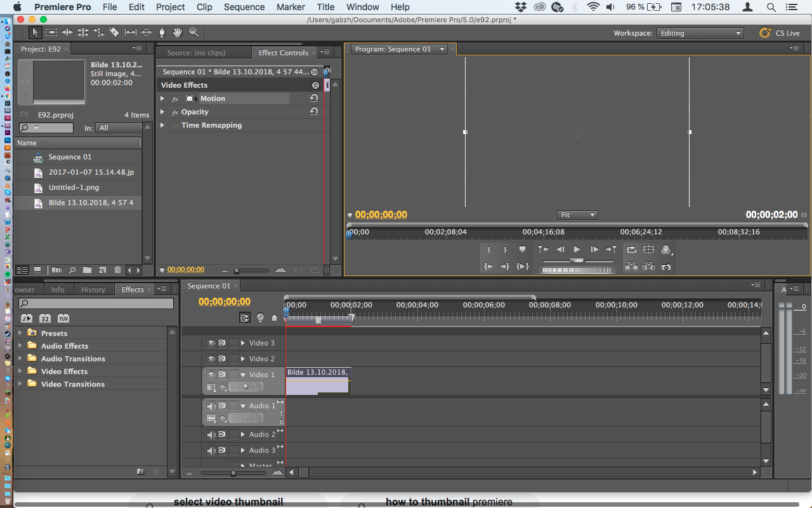Expand the Opacity effect properties

coord(162,112)
